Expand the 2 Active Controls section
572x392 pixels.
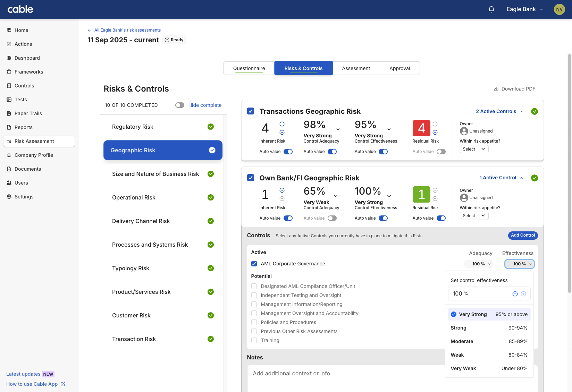(x=499, y=111)
